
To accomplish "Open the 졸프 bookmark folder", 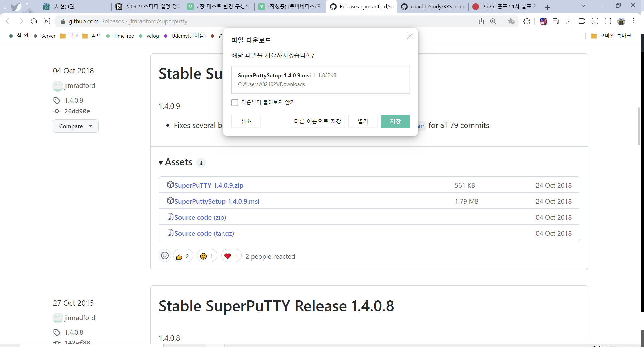I will click(91, 36).
